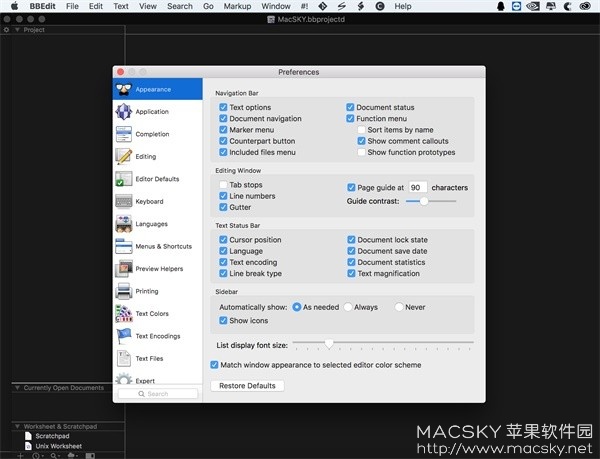Open the Completion preferences pane icon
This screenshot has width=600, height=459.
(x=124, y=134)
